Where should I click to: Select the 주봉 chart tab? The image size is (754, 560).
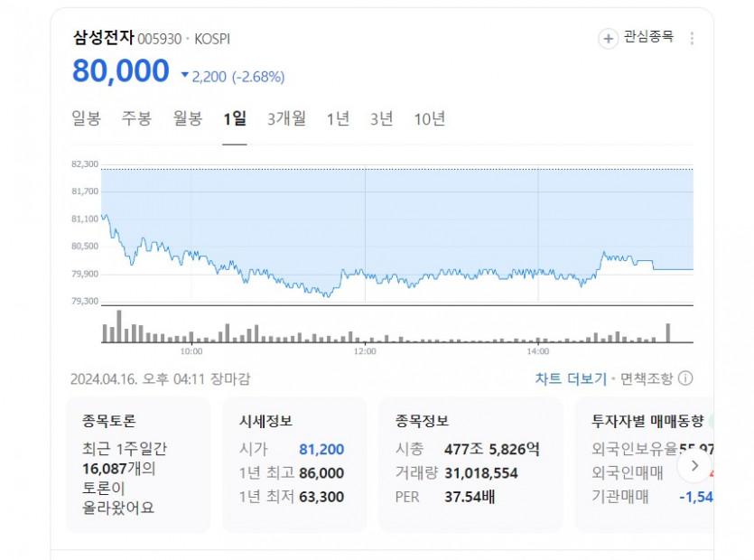pos(137,119)
